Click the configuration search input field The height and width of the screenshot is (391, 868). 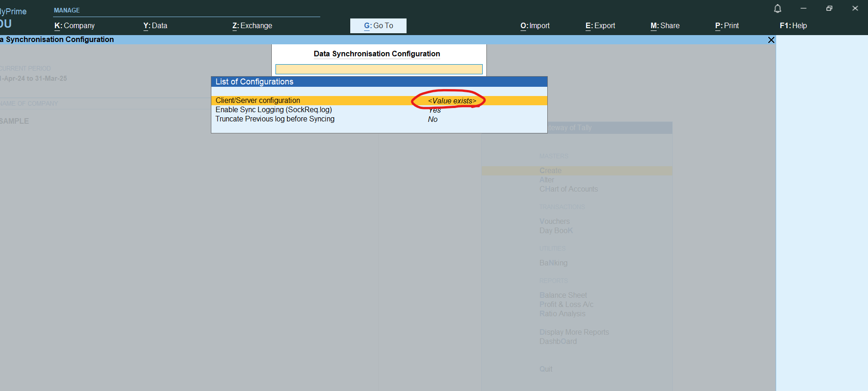tap(379, 69)
